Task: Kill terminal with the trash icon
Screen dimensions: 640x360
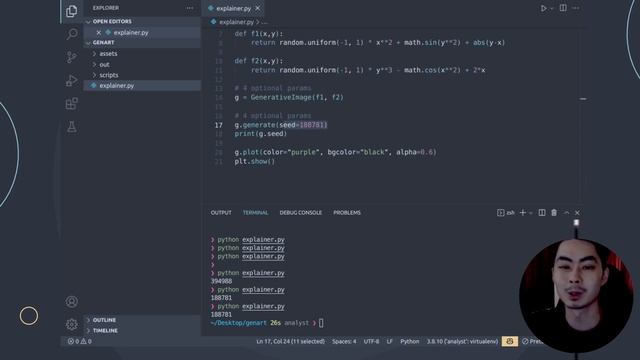Action: (x=554, y=213)
